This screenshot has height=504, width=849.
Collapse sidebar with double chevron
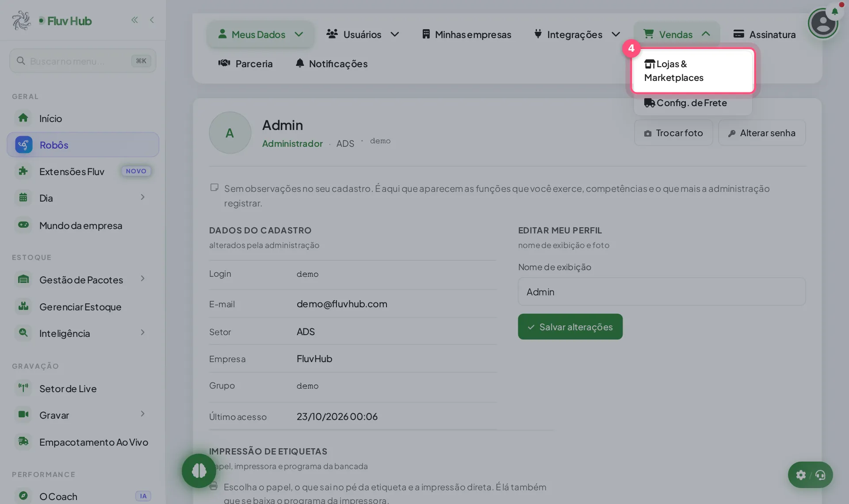[x=134, y=20]
